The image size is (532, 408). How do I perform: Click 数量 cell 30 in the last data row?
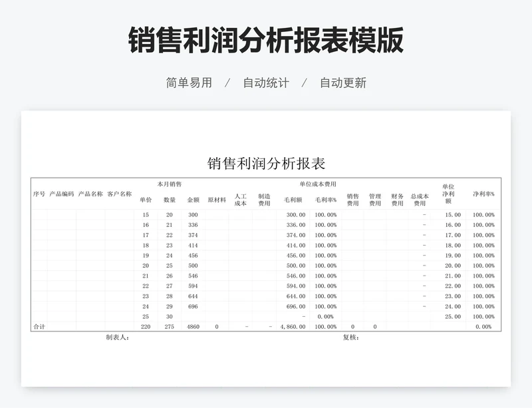(x=170, y=316)
